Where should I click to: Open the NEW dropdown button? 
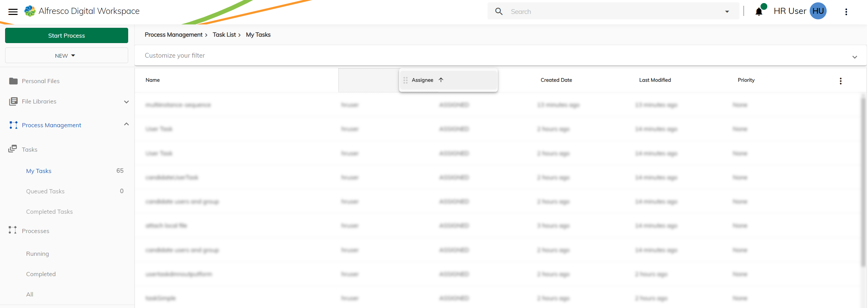66,56
